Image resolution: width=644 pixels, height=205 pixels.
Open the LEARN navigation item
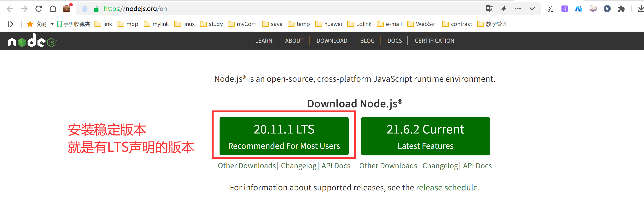click(x=263, y=41)
